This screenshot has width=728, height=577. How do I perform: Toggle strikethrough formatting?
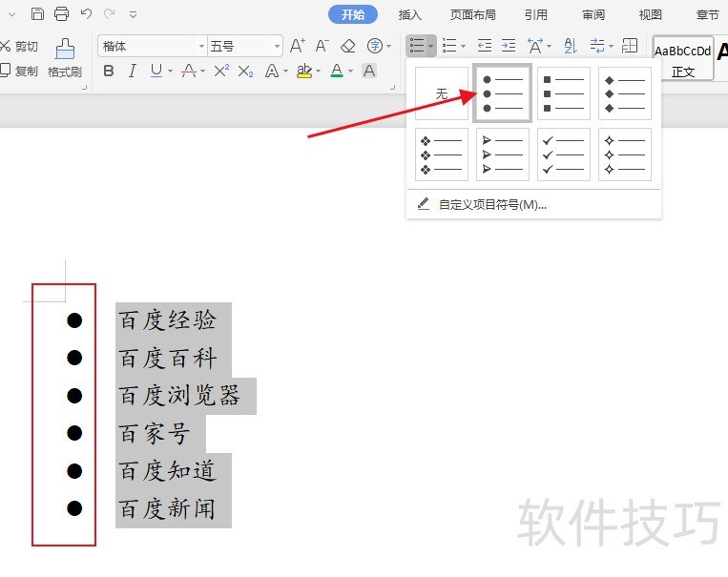coord(189,71)
